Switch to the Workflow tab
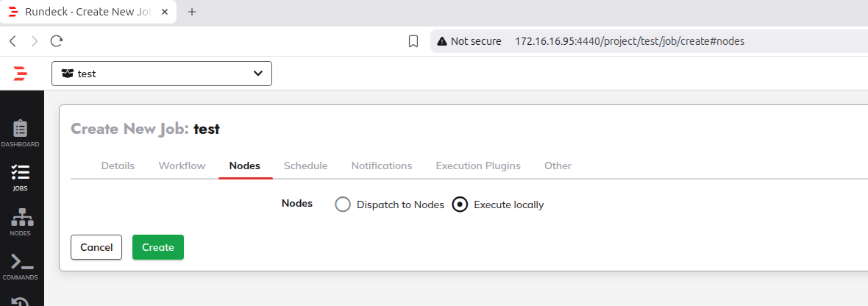 point(182,166)
